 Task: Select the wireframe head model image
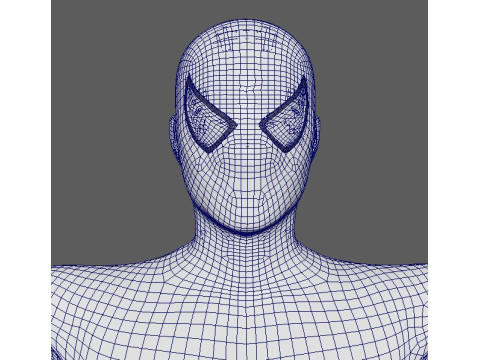pyautogui.click(x=239, y=180)
